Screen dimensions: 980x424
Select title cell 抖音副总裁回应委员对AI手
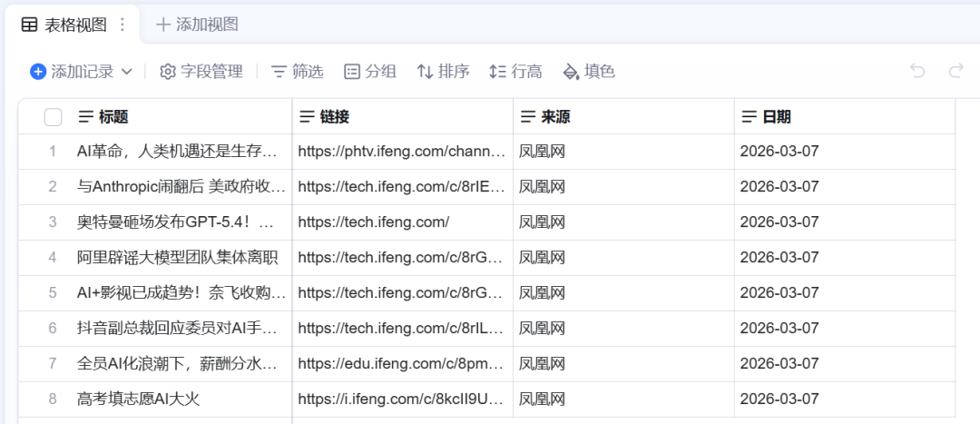[181, 328]
